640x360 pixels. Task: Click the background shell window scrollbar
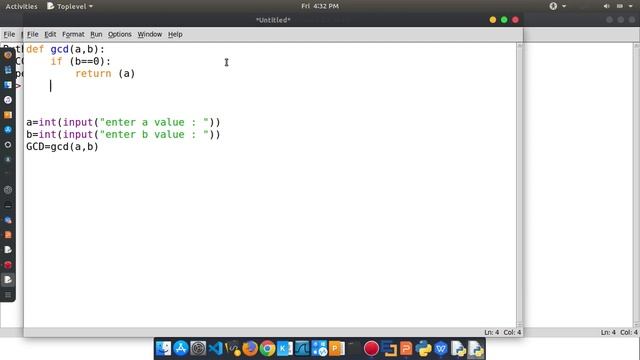click(x=637, y=184)
